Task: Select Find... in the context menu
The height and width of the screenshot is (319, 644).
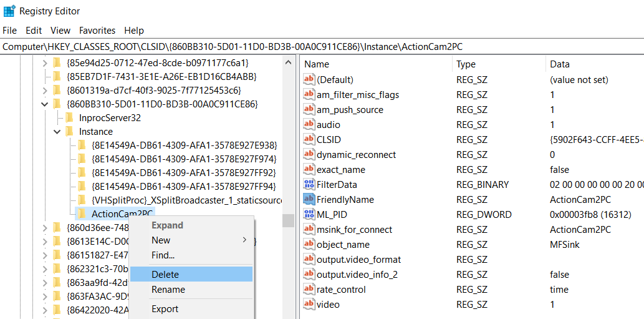Action: (191, 255)
